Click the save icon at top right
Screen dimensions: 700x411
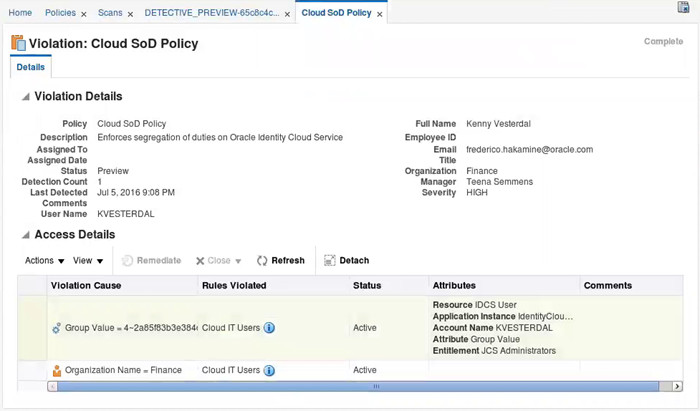(683, 7)
